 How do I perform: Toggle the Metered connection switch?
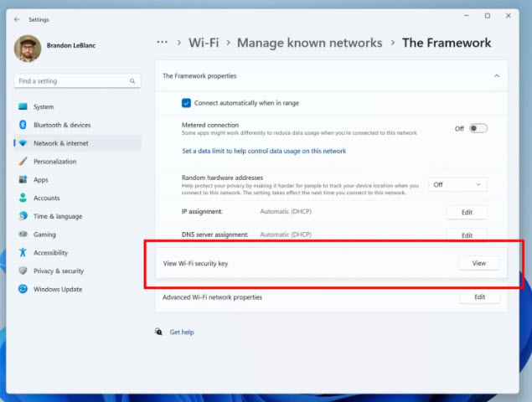coord(478,128)
